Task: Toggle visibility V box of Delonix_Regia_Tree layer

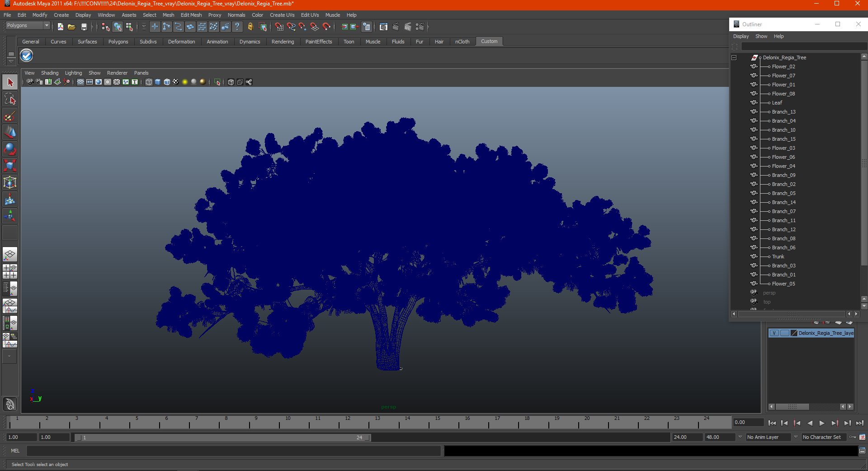Action: (x=774, y=333)
